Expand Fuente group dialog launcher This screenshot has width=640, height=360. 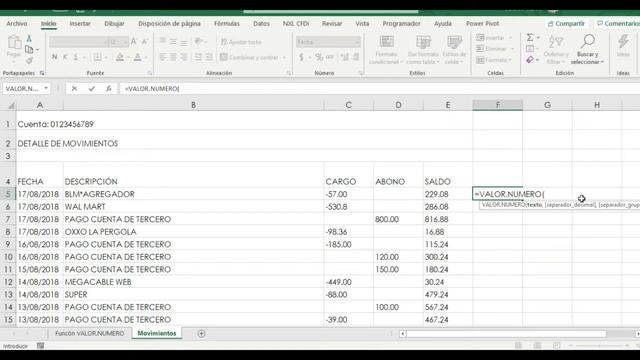(150, 73)
